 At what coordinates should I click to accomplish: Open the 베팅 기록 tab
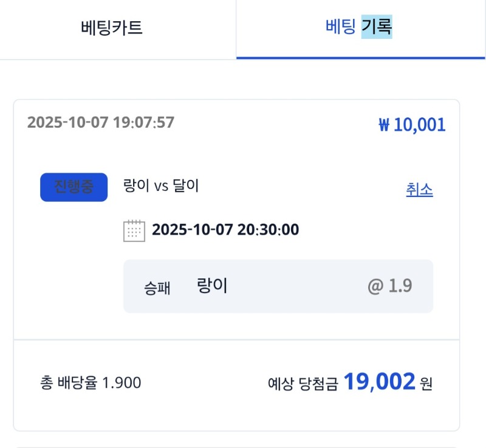coord(358,28)
